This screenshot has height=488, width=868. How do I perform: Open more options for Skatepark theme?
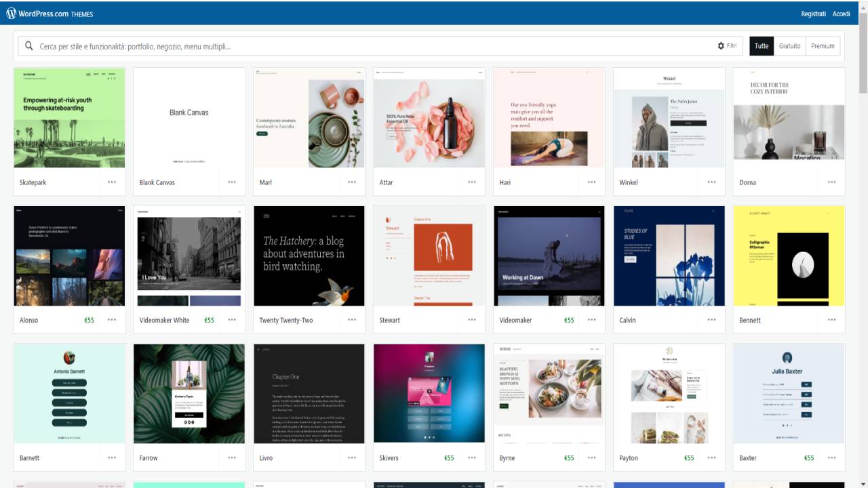point(112,182)
